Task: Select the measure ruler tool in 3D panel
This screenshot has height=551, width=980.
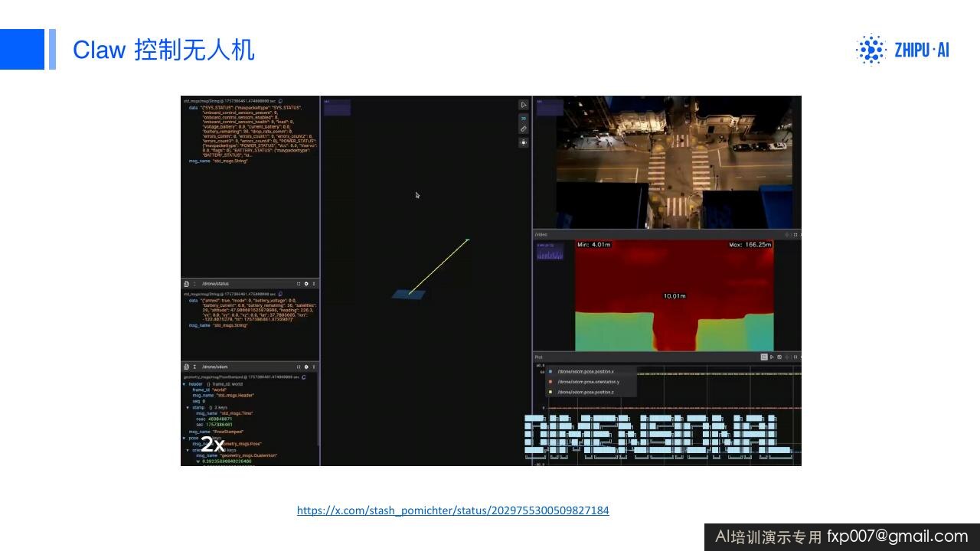Action: coord(524,129)
